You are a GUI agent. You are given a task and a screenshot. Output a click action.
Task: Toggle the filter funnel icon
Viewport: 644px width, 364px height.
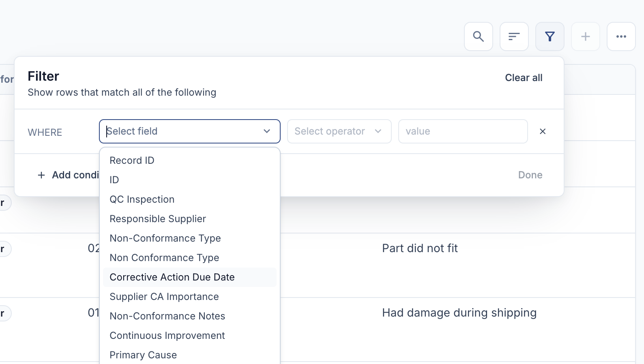tap(550, 36)
